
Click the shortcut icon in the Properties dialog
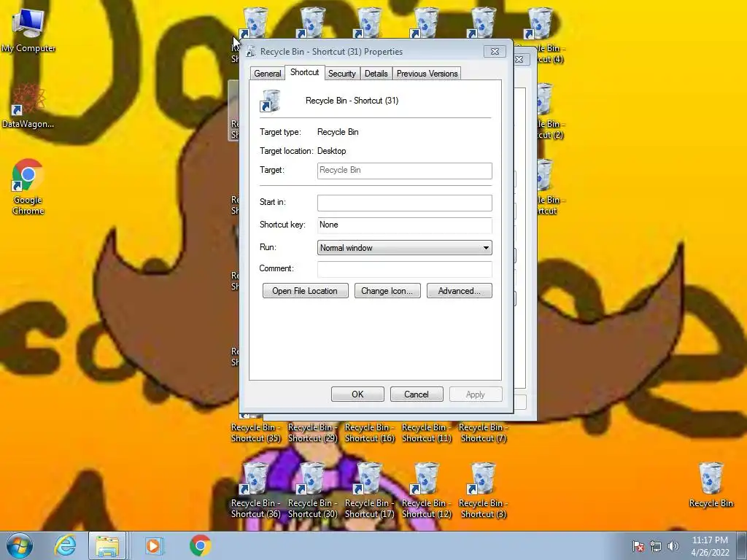(x=270, y=101)
